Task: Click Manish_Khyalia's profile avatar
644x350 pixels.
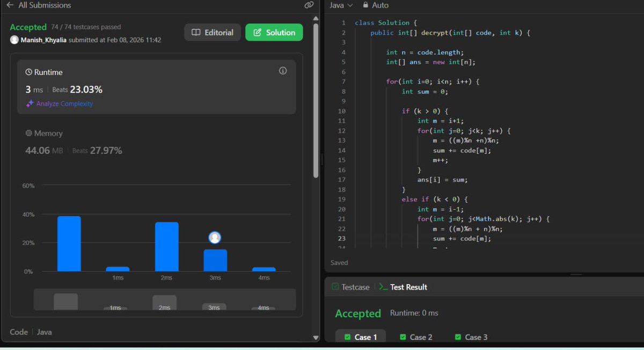Action: [x=14, y=40]
